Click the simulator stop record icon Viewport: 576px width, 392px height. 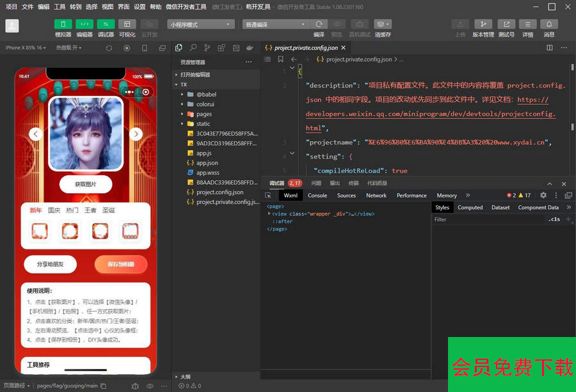127,48
